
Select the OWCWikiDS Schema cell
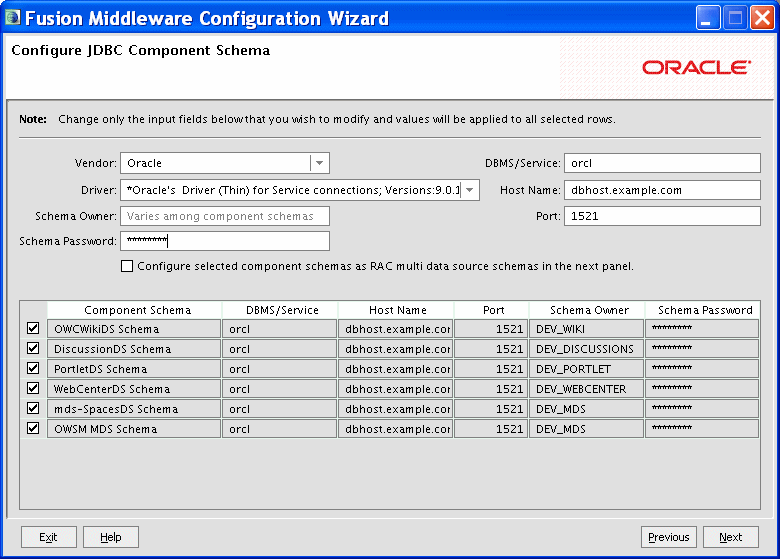coord(134,329)
